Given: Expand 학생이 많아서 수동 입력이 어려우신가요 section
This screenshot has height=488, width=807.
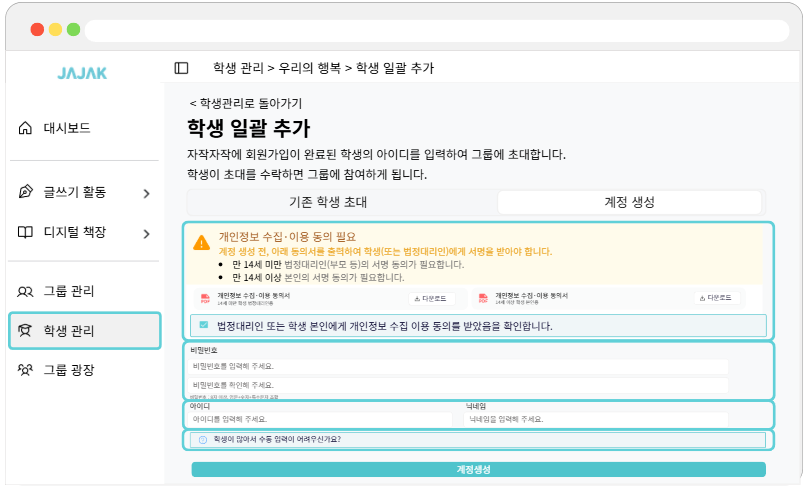Looking at the screenshot, I should click(x=478, y=440).
